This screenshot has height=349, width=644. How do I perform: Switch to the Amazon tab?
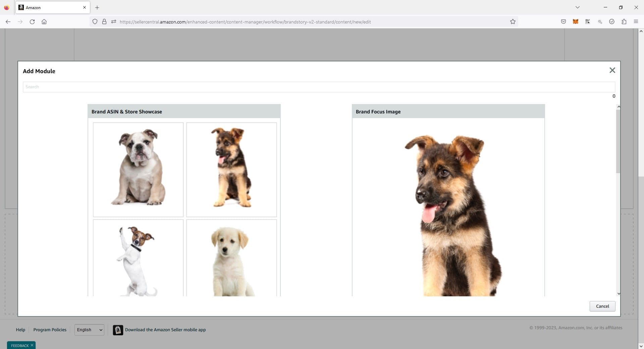click(53, 7)
